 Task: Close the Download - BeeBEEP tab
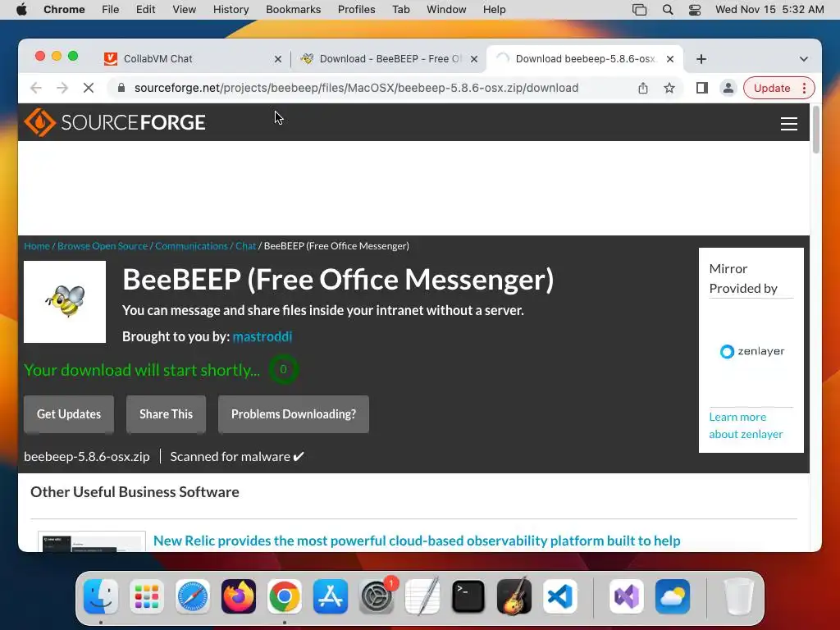(473, 59)
